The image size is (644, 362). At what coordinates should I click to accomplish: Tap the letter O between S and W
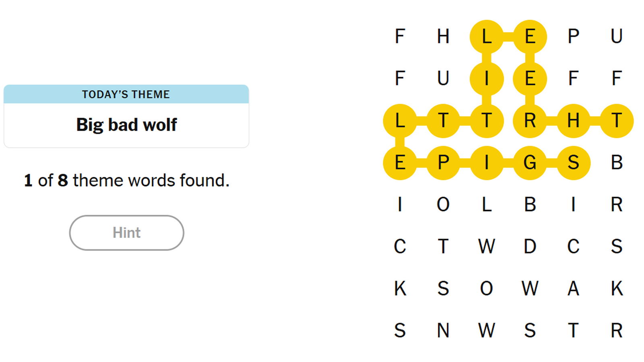point(487,288)
